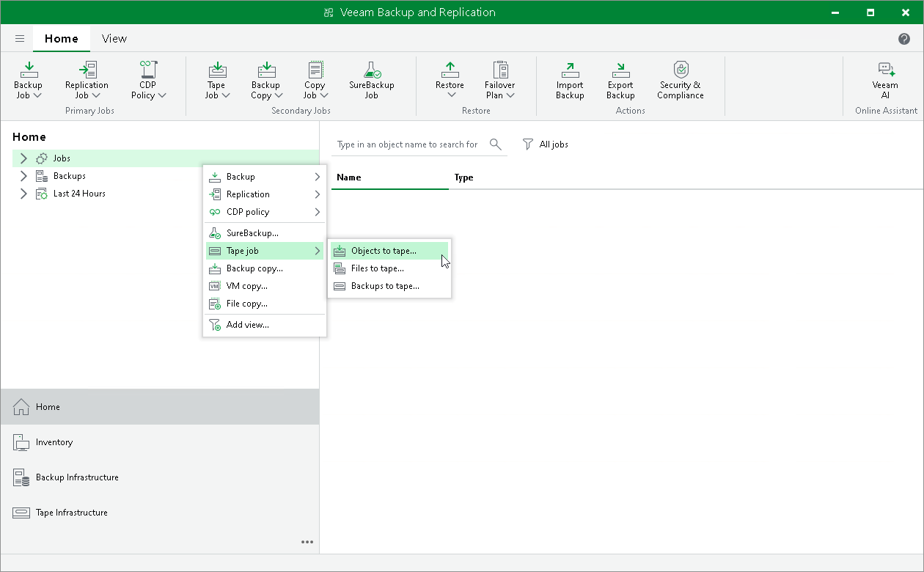This screenshot has height=572, width=924.
Task: Sort by the Name column header
Action: tap(389, 177)
